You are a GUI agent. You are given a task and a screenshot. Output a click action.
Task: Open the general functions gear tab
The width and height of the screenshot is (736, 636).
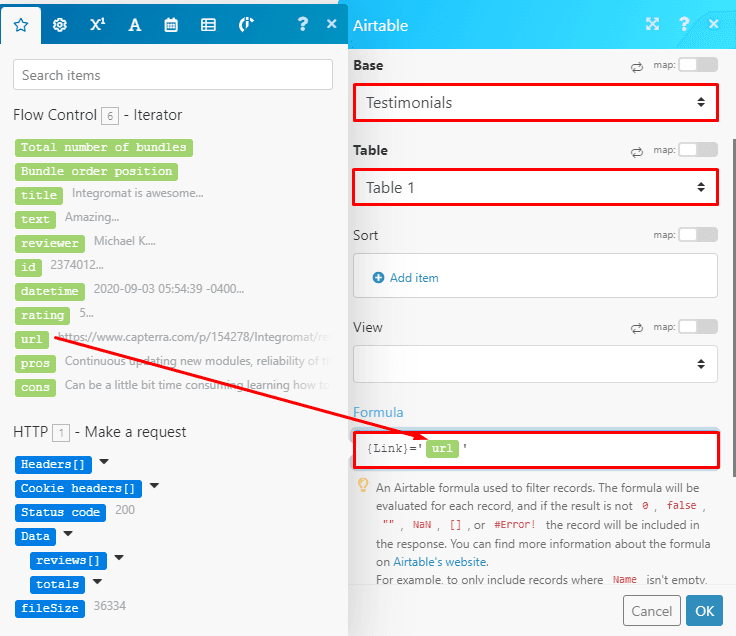point(59,25)
